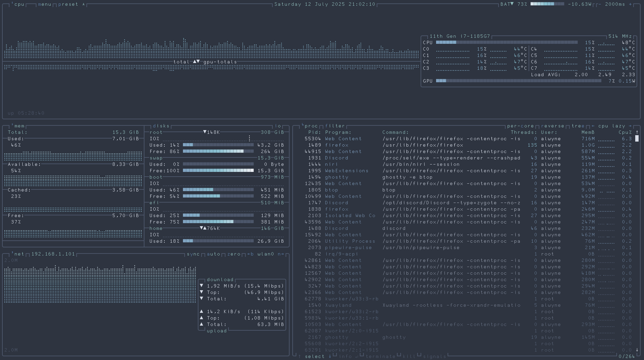Viewport: 644px width, 360px height.
Task: Toggle per-core CPU usage in processes
Action: (x=520, y=126)
